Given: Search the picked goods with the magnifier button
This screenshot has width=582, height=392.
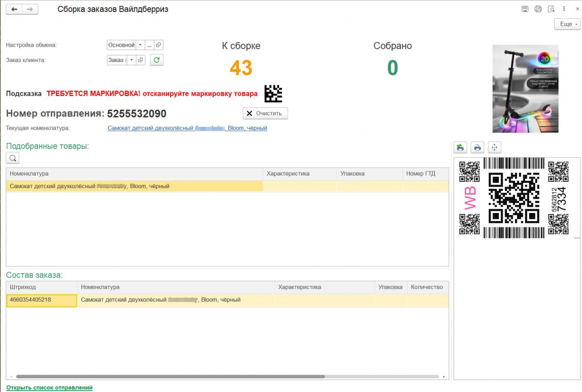Looking at the screenshot, I should (x=13, y=158).
